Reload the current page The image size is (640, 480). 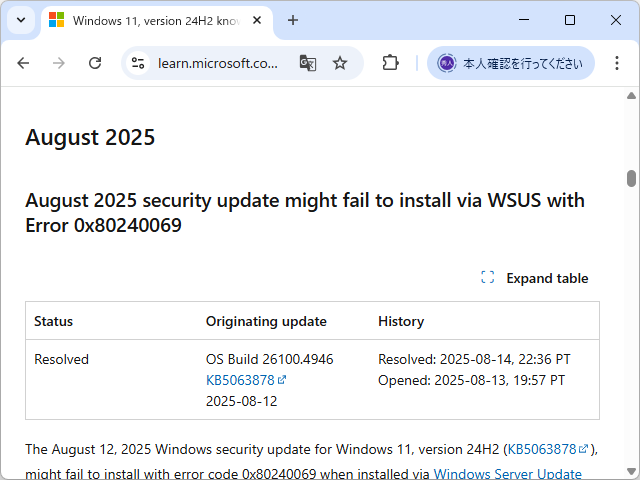[x=95, y=63]
